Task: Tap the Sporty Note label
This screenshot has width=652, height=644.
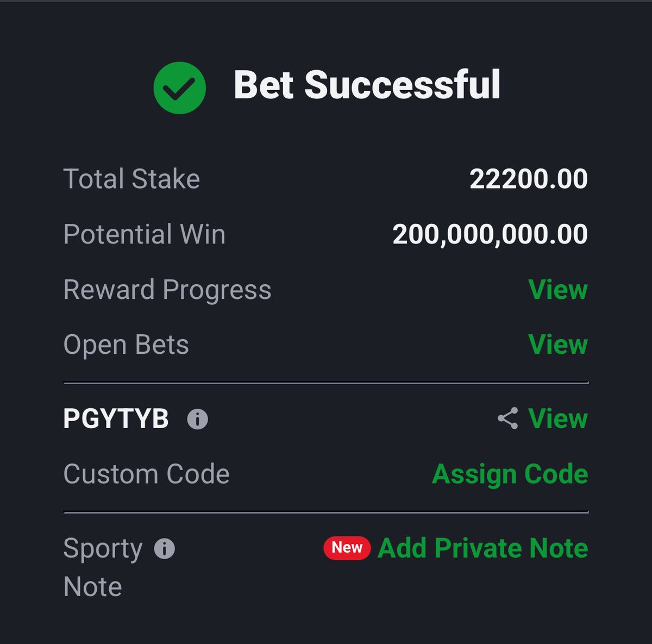Action: (x=103, y=567)
